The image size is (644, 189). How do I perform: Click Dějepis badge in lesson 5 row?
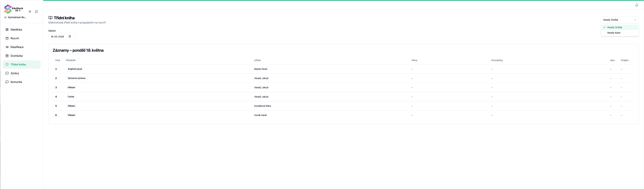(x=71, y=106)
